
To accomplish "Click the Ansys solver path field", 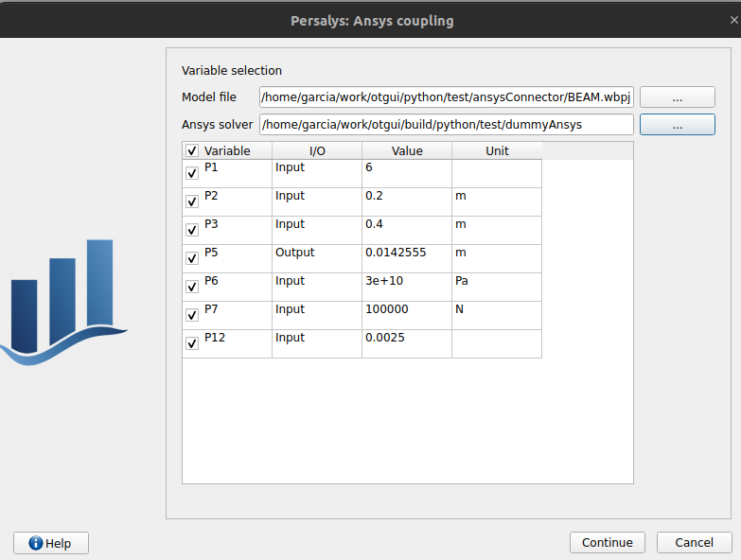I will [x=446, y=125].
